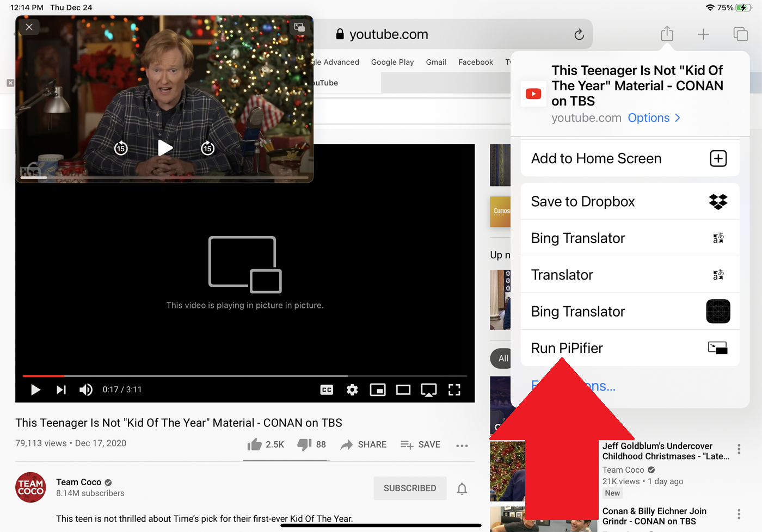Open the Gmail bookmark
The width and height of the screenshot is (762, 532).
tap(436, 62)
